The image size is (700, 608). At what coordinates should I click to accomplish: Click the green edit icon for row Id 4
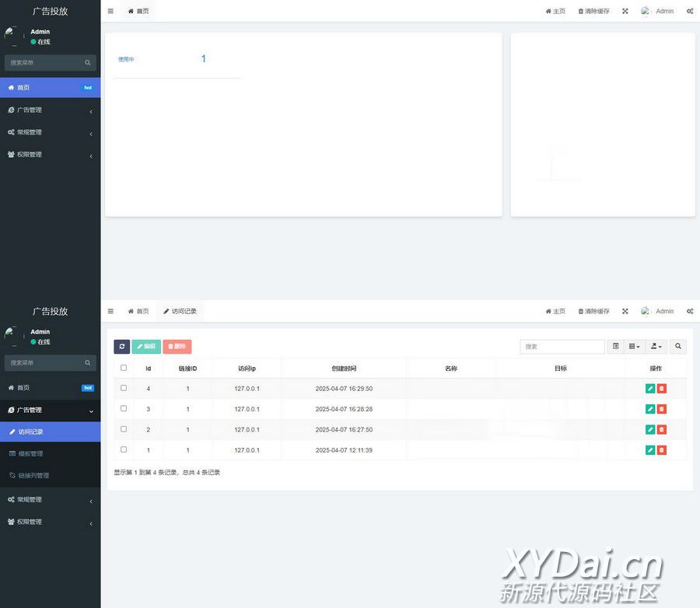(650, 388)
